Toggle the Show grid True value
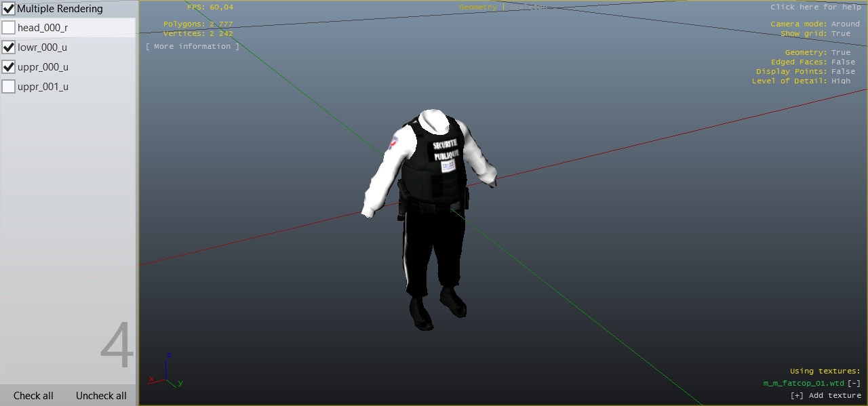The image size is (868, 406). (x=841, y=34)
